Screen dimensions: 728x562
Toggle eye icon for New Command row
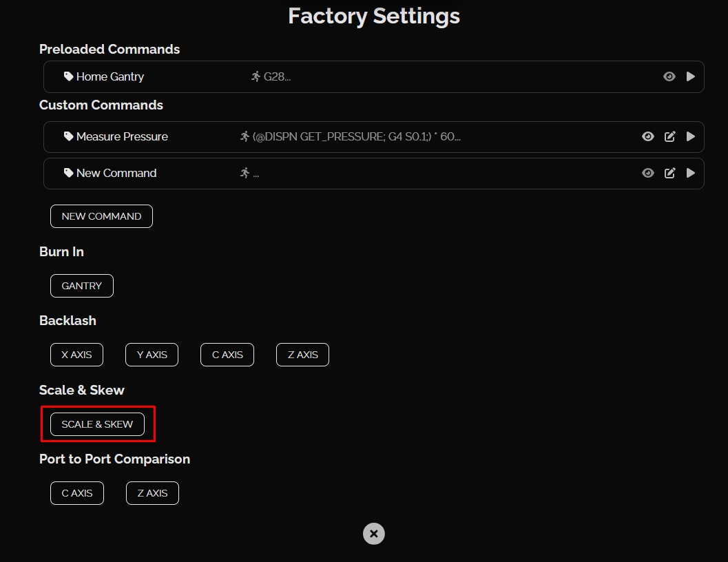tap(647, 173)
